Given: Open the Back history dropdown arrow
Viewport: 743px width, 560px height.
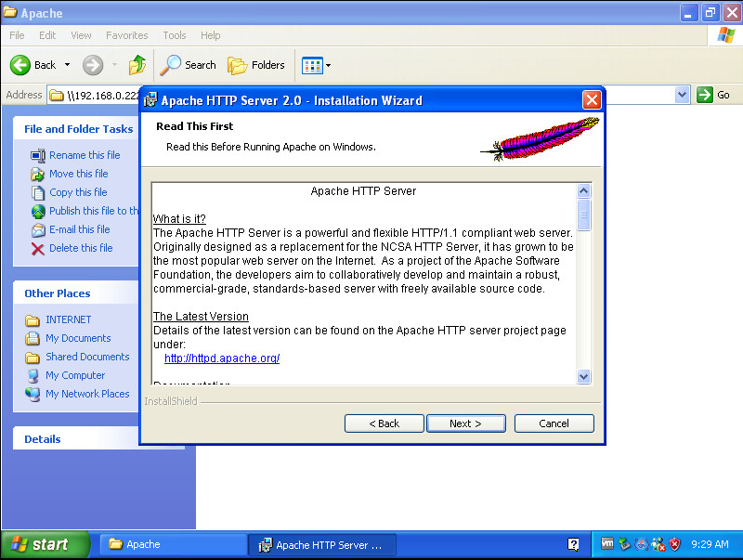Looking at the screenshot, I should (x=67, y=65).
